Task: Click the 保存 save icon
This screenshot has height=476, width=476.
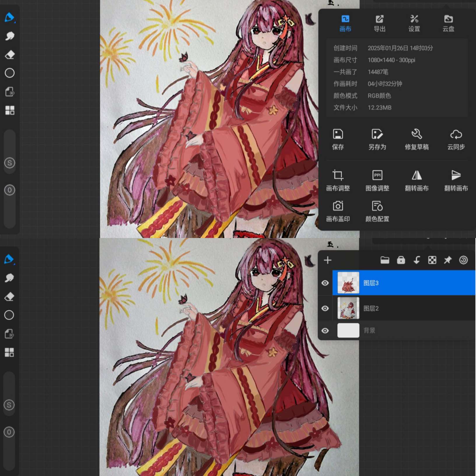Action: coord(338,134)
